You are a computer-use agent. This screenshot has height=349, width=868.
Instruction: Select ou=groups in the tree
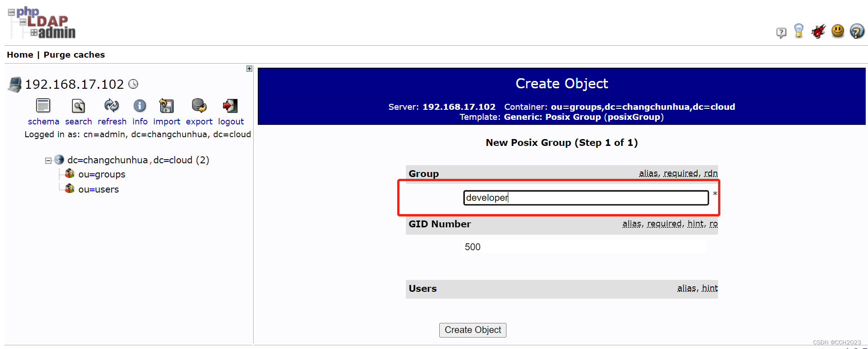(x=101, y=174)
